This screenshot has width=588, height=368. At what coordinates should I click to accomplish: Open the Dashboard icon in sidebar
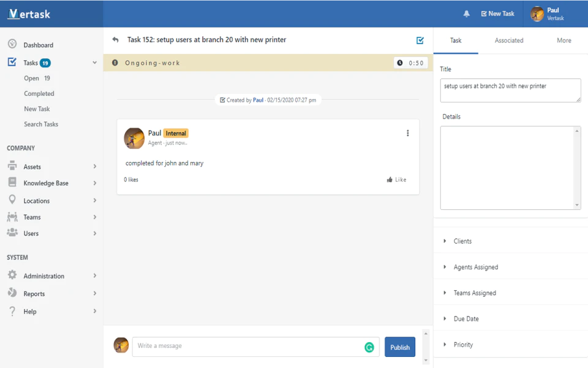(12, 44)
